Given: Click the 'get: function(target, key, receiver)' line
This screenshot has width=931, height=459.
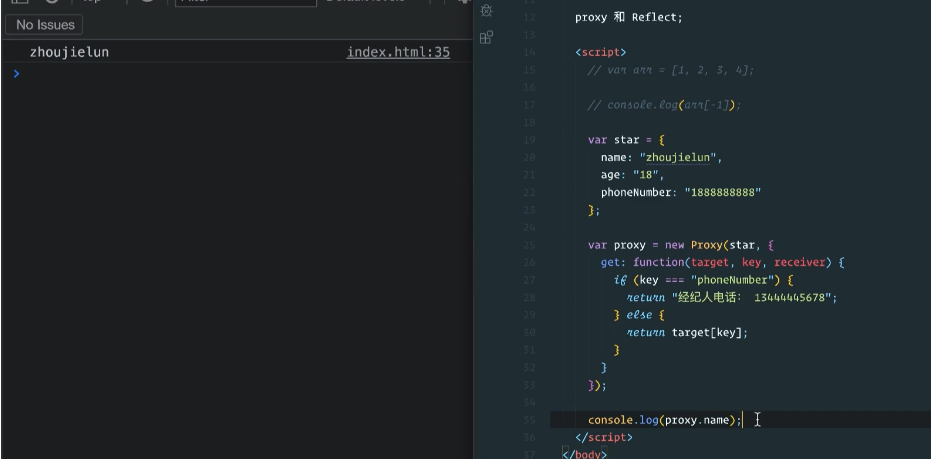Looking at the screenshot, I should tap(722, 262).
